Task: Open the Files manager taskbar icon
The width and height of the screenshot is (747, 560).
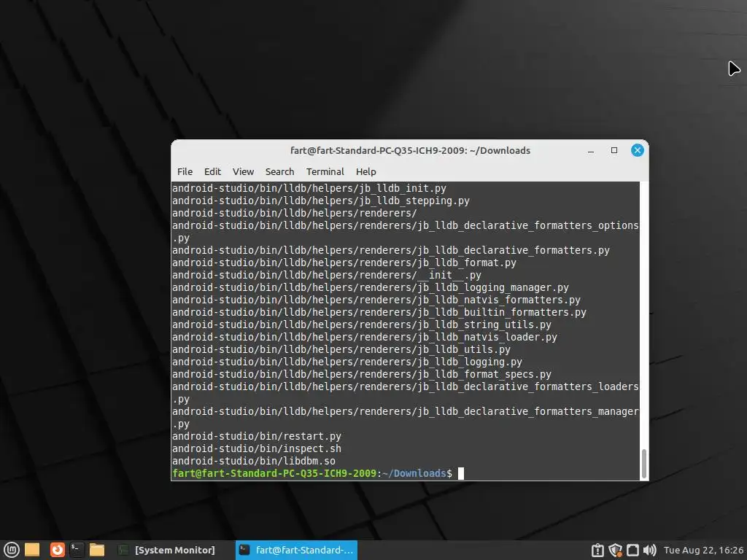Action: 97,550
